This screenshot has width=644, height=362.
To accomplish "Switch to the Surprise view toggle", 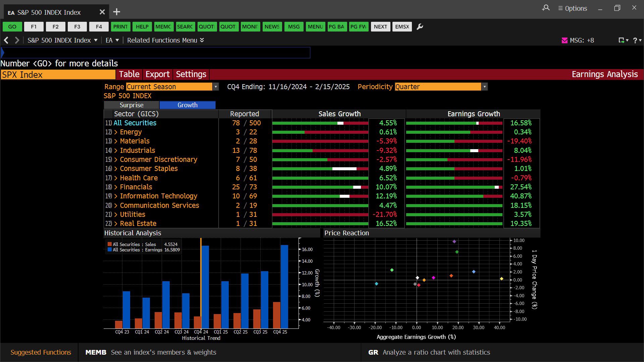I will tap(131, 105).
